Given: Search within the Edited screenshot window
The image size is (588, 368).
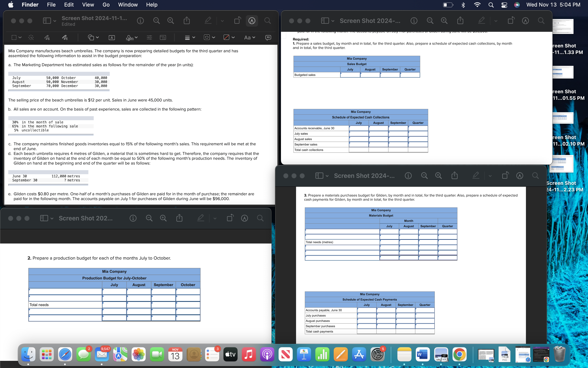Looking at the screenshot, I should (x=267, y=21).
